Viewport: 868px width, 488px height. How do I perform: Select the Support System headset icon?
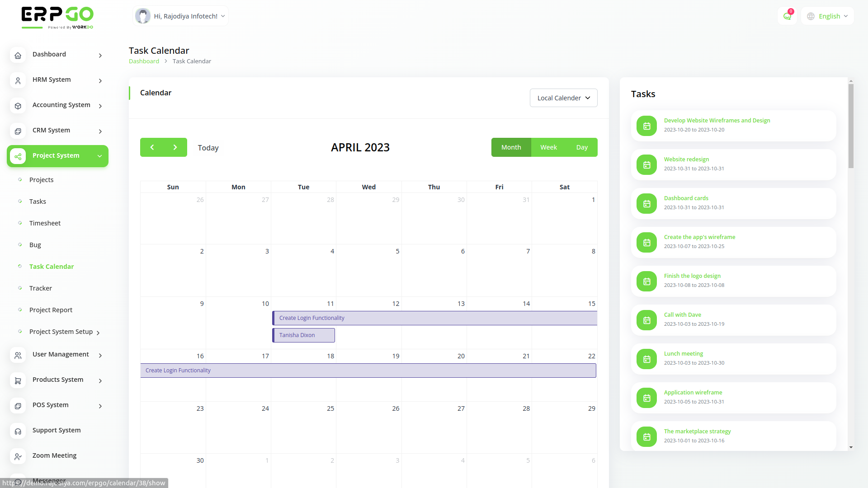coord(18,431)
